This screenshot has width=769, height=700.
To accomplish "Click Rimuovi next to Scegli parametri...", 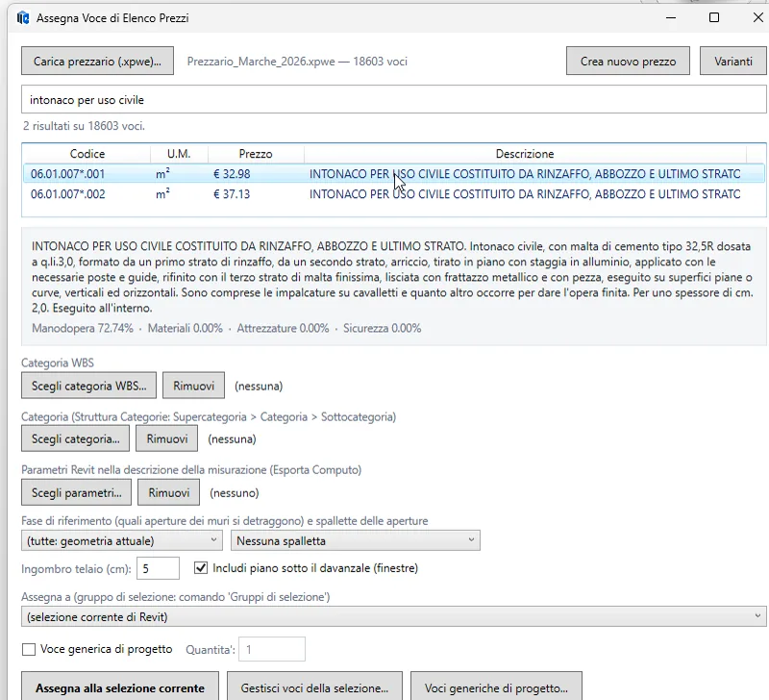I will pyautogui.click(x=169, y=492).
